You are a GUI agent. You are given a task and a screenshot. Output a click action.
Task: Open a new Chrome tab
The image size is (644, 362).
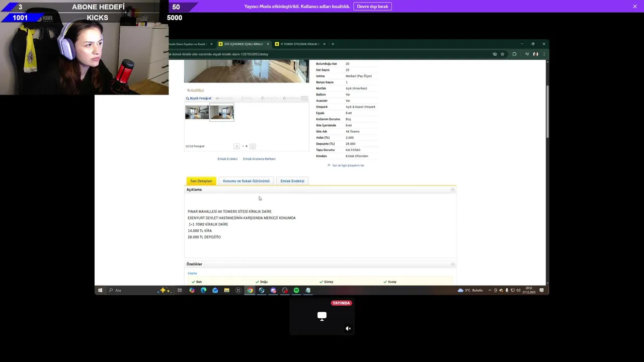coord(333,44)
